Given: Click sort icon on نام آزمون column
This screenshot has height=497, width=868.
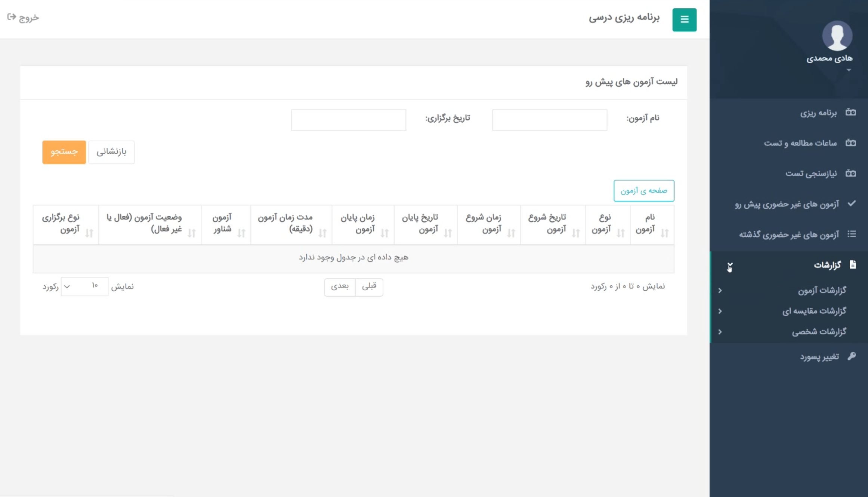Looking at the screenshot, I should [664, 233].
